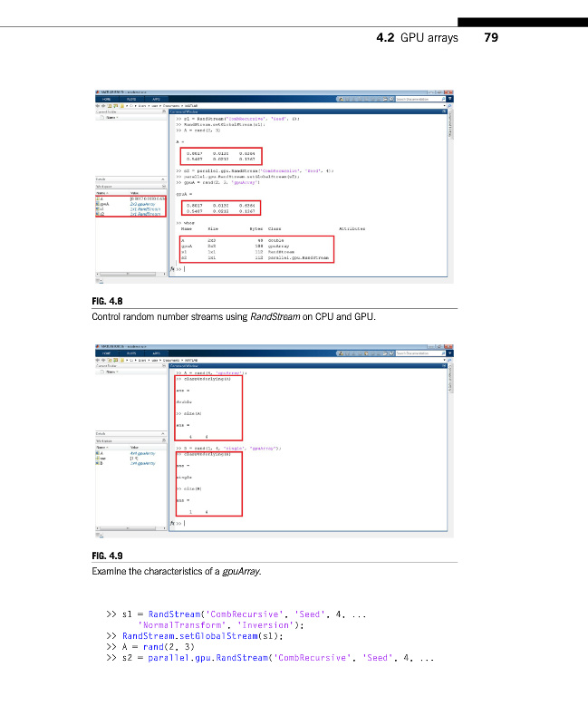Click the B variable icon in Fig. 4.9 workspace
This screenshot has height=725, width=588.
click(x=97, y=462)
